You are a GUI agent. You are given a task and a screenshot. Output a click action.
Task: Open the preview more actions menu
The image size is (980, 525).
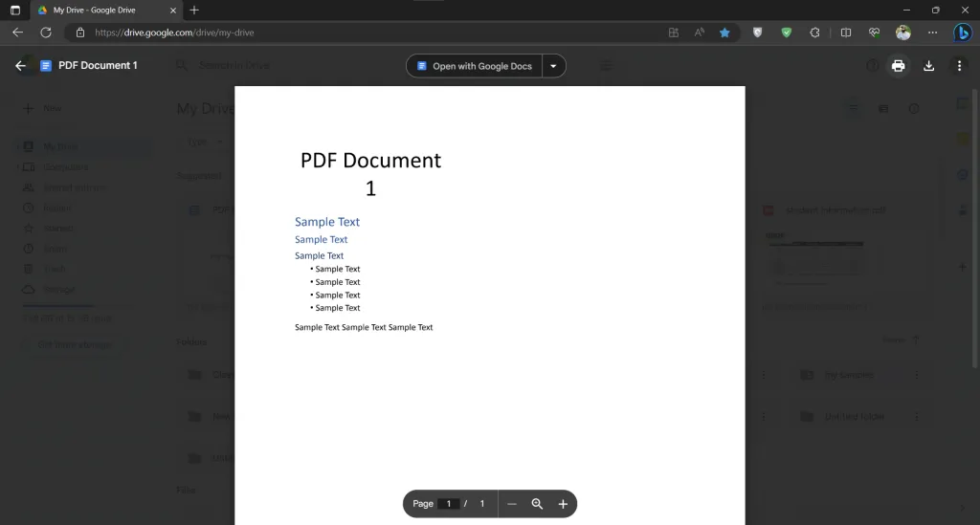(x=959, y=66)
